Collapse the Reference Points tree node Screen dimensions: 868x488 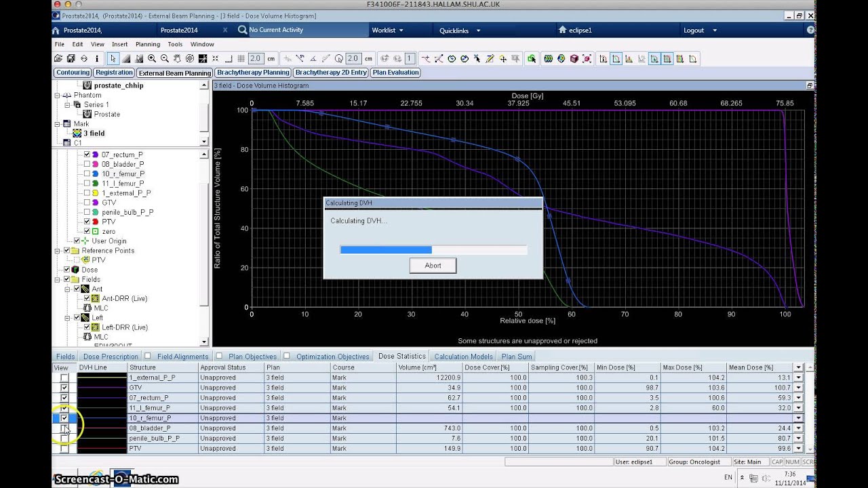pos(58,251)
